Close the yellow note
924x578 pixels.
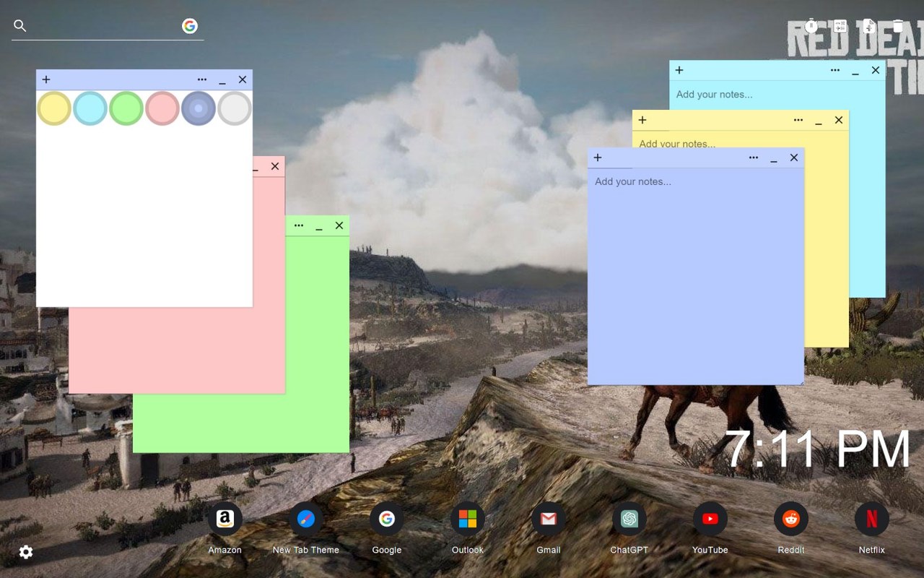click(839, 120)
